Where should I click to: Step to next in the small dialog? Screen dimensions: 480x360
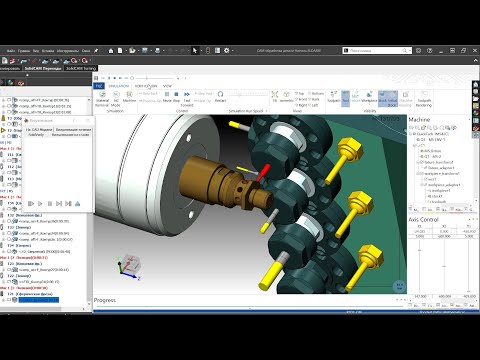[59, 203]
